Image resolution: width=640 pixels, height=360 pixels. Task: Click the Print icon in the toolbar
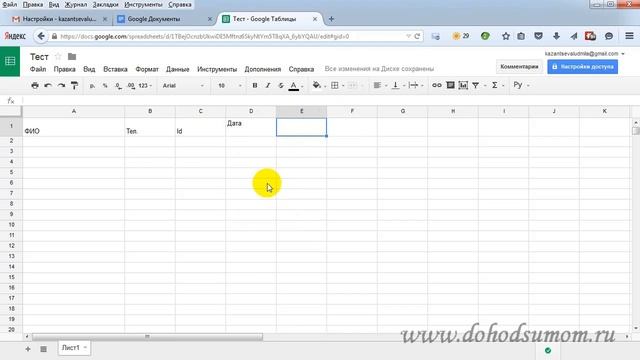coord(35,85)
